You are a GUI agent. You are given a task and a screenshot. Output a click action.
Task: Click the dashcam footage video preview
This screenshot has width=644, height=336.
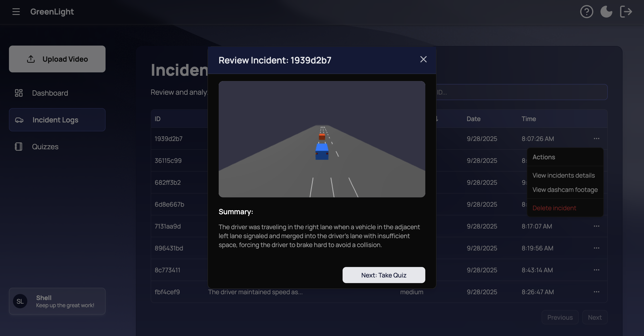322,139
